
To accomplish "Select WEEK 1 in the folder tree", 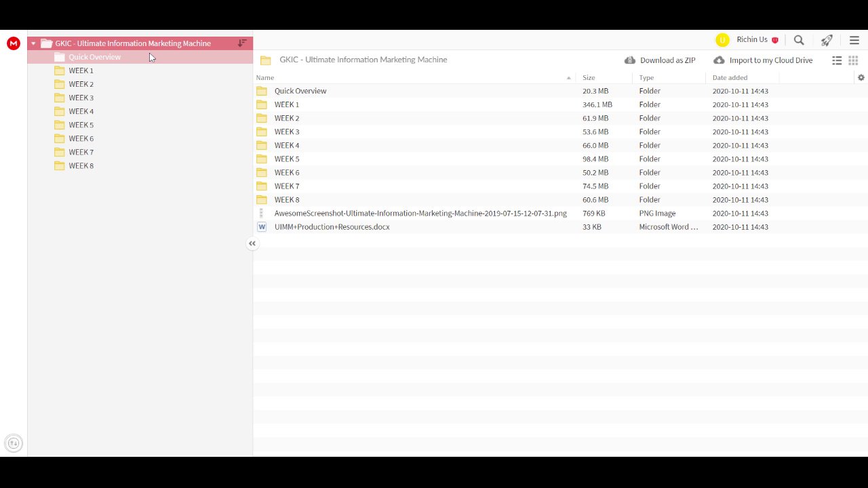I will coord(81,70).
